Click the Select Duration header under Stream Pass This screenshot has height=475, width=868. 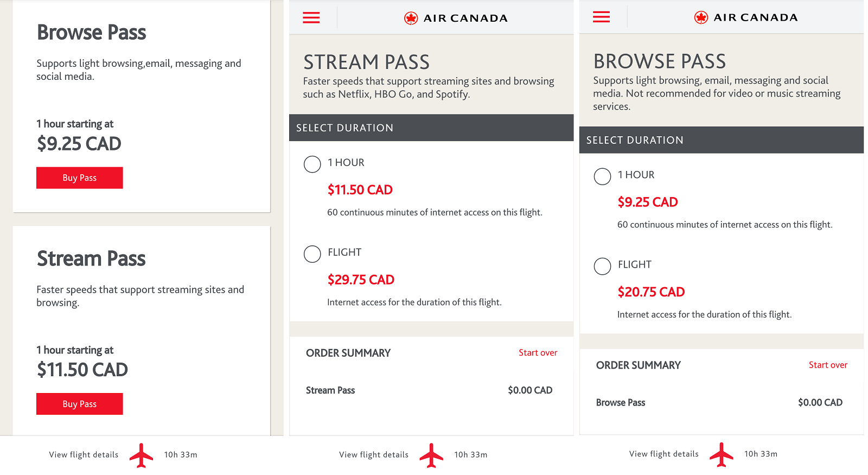click(431, 128)
